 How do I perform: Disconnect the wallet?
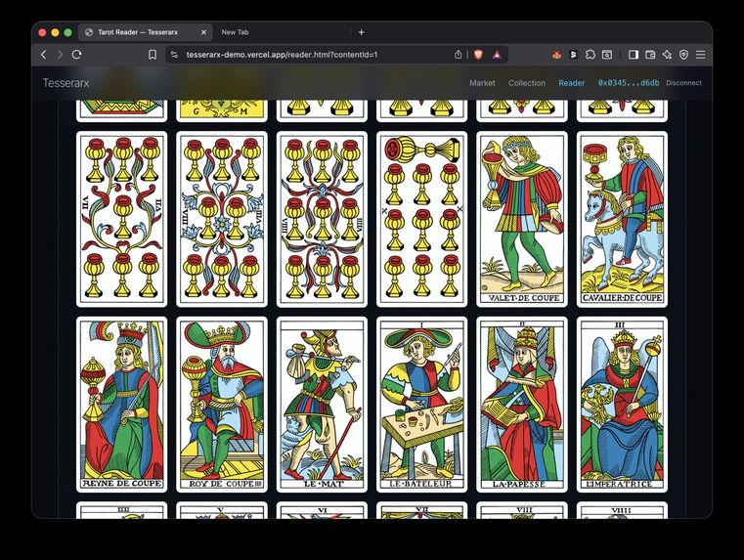[x=683, y=82]
